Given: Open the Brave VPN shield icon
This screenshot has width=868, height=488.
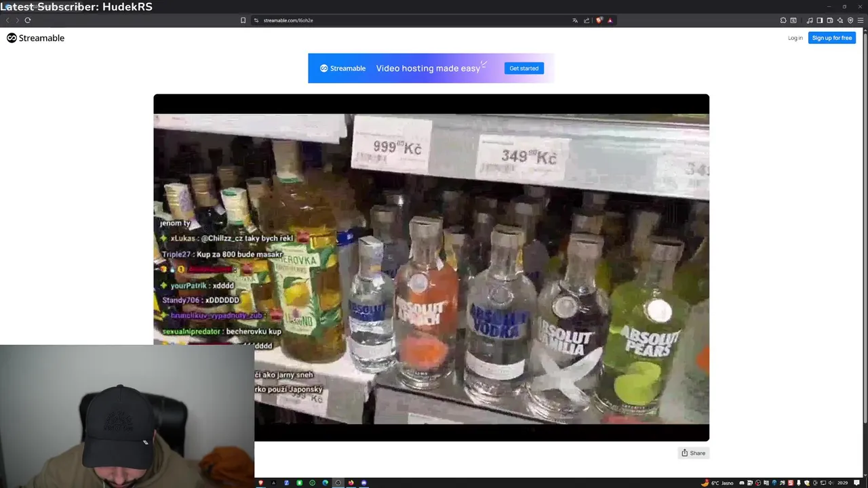Looking at the screenshot, I should click(850, 20).
